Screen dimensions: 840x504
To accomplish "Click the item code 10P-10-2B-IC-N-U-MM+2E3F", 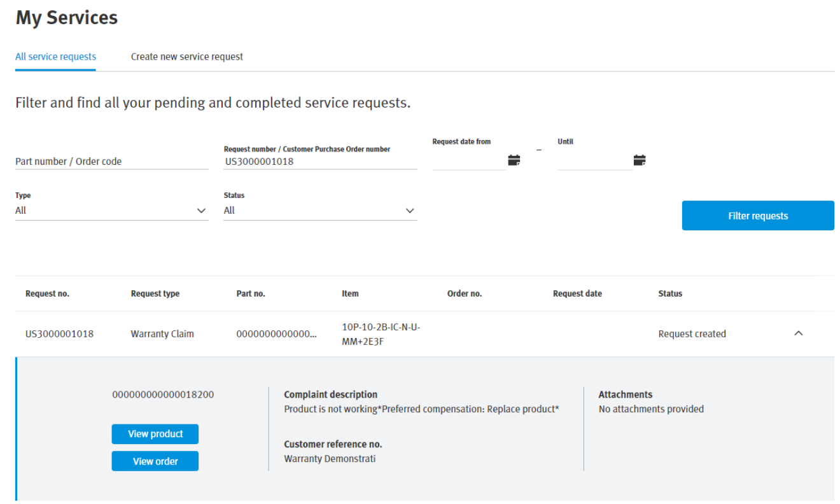I will 384,333.
